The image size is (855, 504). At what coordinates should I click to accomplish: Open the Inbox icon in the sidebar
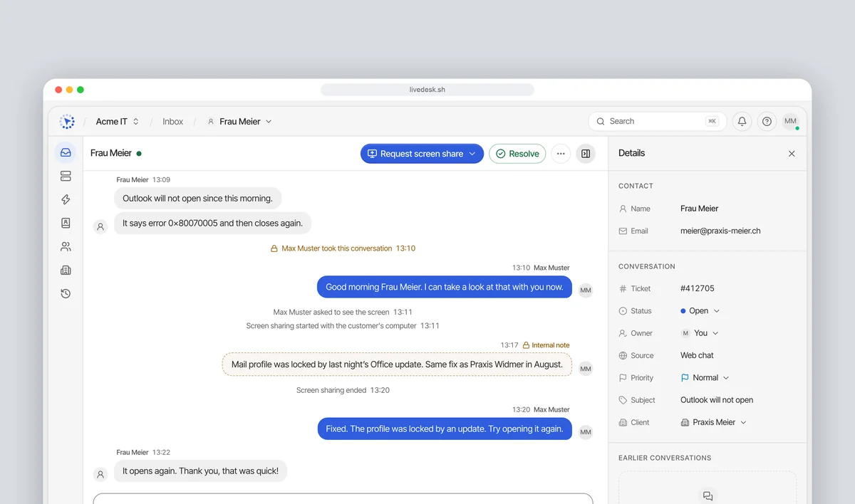66,152
